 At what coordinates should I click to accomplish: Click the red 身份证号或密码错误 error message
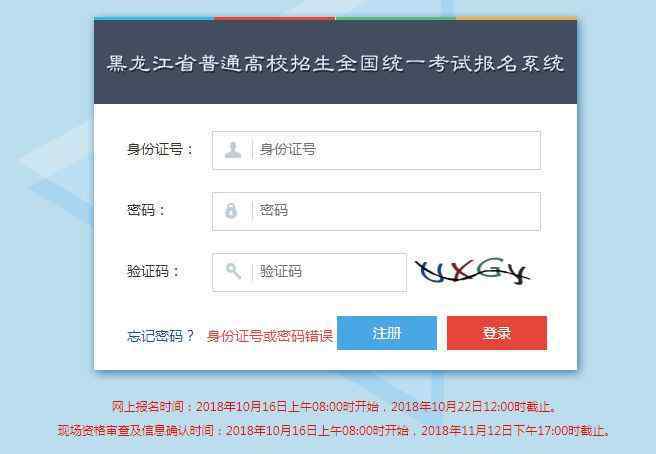coord(270,336)
